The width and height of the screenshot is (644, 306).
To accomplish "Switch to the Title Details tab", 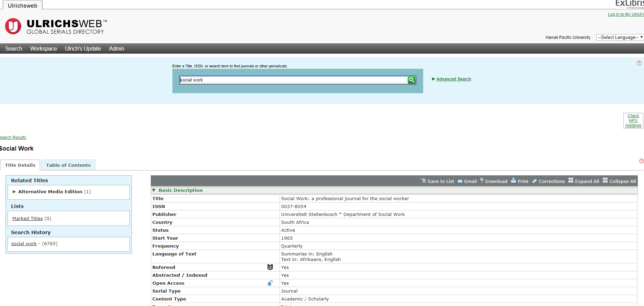I will tap(20, 165).
